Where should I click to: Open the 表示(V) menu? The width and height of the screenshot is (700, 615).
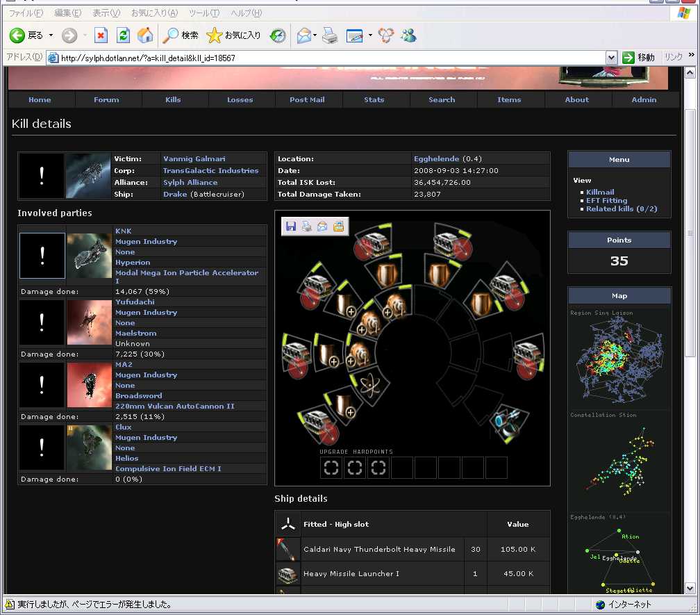(x=106, y=13)
